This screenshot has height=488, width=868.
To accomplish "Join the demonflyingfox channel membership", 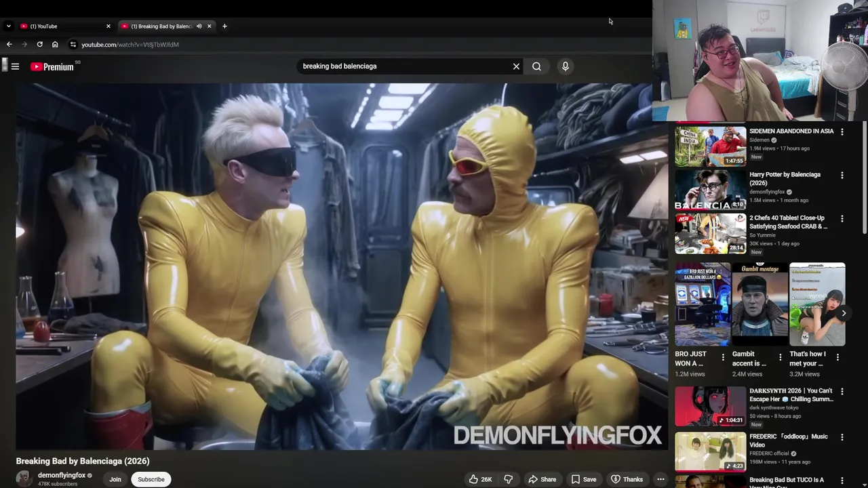I will [x=115, y=479].
